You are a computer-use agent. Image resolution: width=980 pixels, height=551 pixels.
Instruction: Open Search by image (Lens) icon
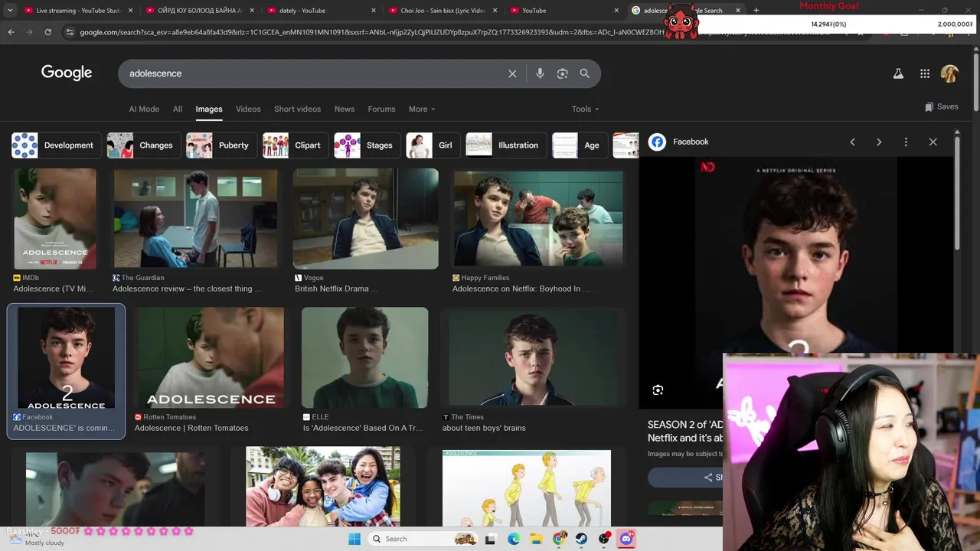(x=562, y=73)
